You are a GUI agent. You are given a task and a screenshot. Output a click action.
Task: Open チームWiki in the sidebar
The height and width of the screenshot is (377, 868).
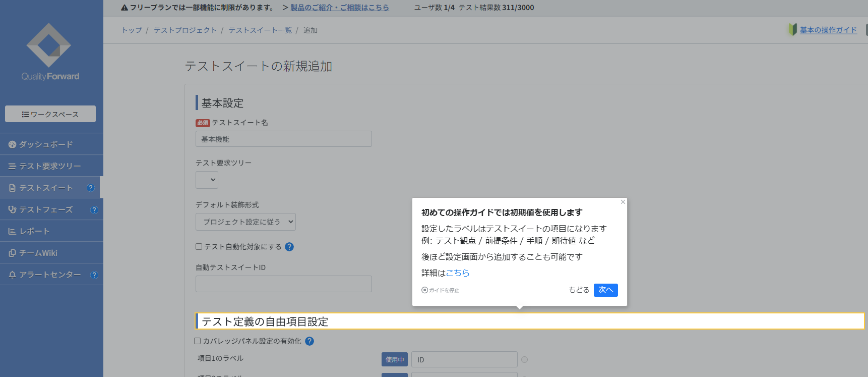click(x=51, y=253)
